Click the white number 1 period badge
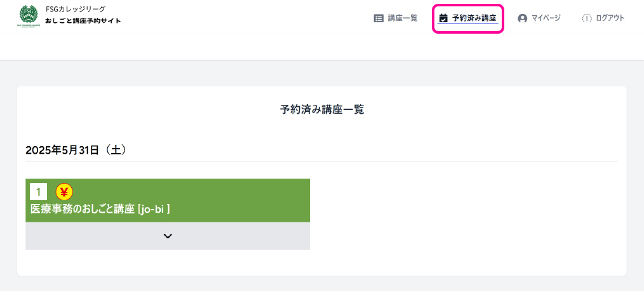This screenshot has height=291, width=644. (x=38, y=191)
